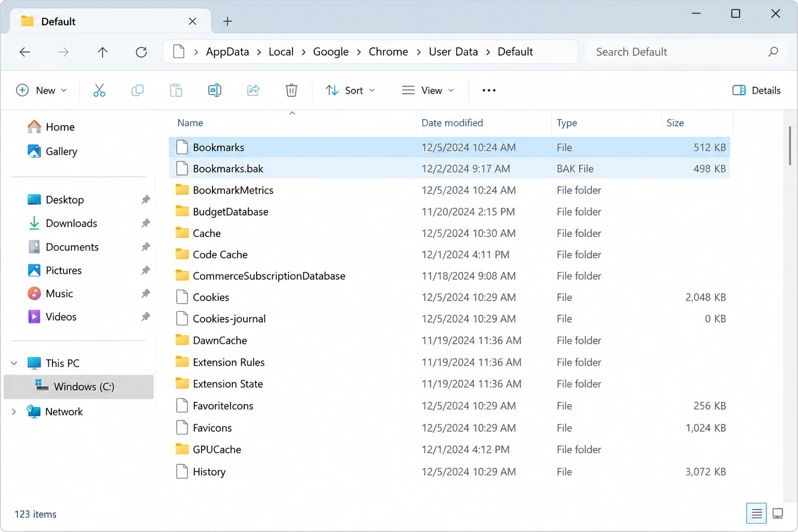
Task: Sort by the Size column header
Action: point(675,123)
